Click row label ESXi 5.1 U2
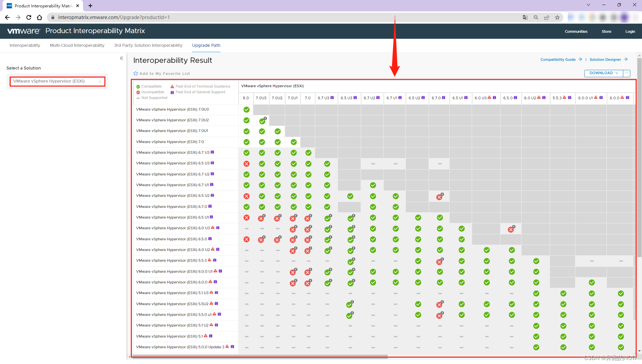 [172, 325]
